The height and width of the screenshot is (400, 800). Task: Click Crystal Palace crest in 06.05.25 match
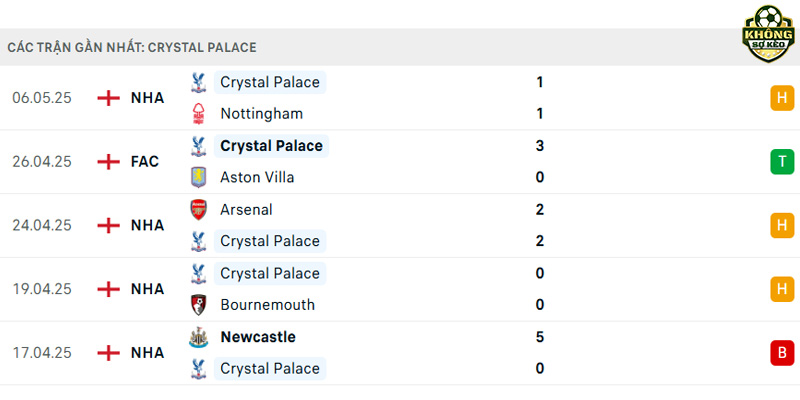198,82
